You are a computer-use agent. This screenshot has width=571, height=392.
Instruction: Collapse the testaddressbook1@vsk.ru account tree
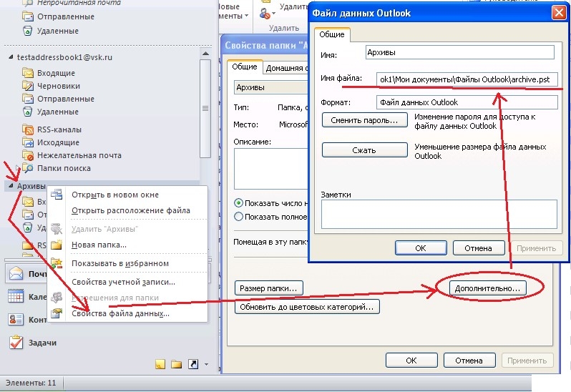(x=10, y=57)
